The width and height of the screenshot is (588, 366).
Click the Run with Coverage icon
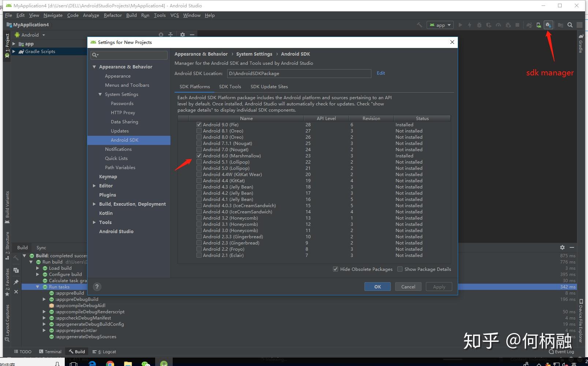coord(489,25)
